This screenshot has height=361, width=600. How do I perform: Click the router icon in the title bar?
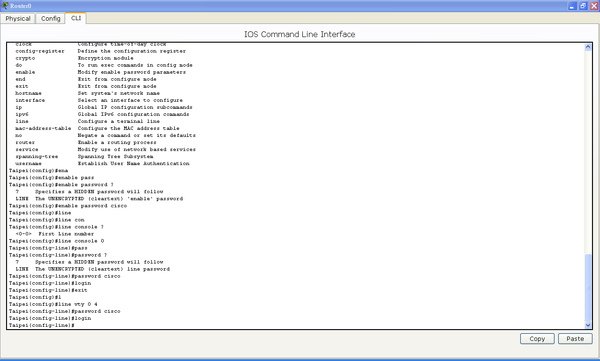(5, 6)
